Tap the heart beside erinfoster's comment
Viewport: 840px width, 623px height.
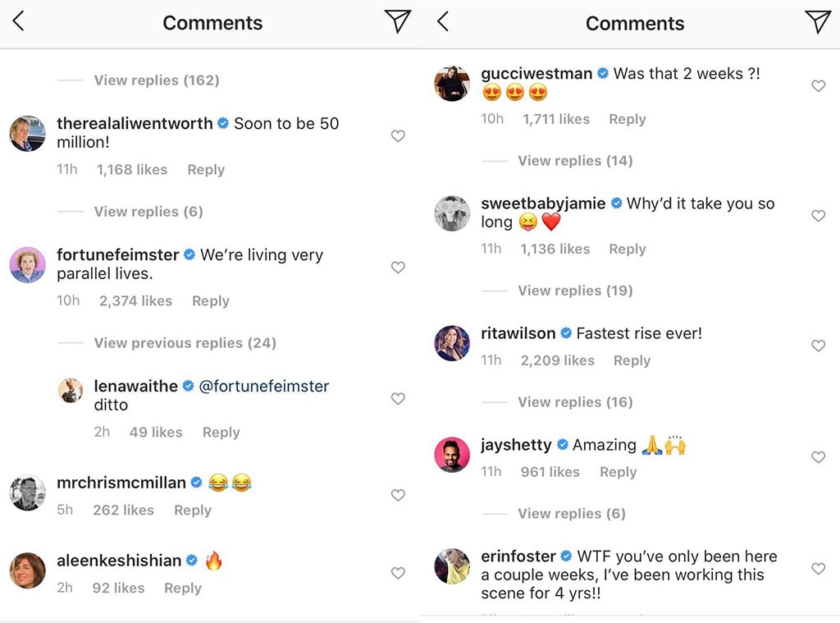[x=818, y=569]
